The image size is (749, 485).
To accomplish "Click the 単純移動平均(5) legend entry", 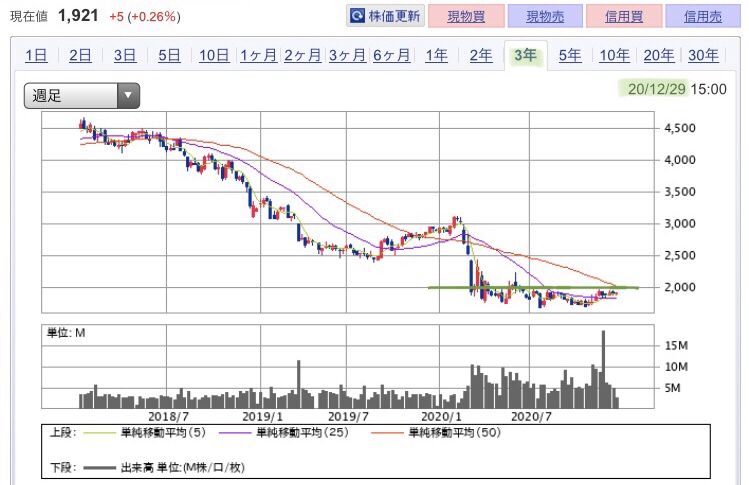I will click(x=144, y=432).
